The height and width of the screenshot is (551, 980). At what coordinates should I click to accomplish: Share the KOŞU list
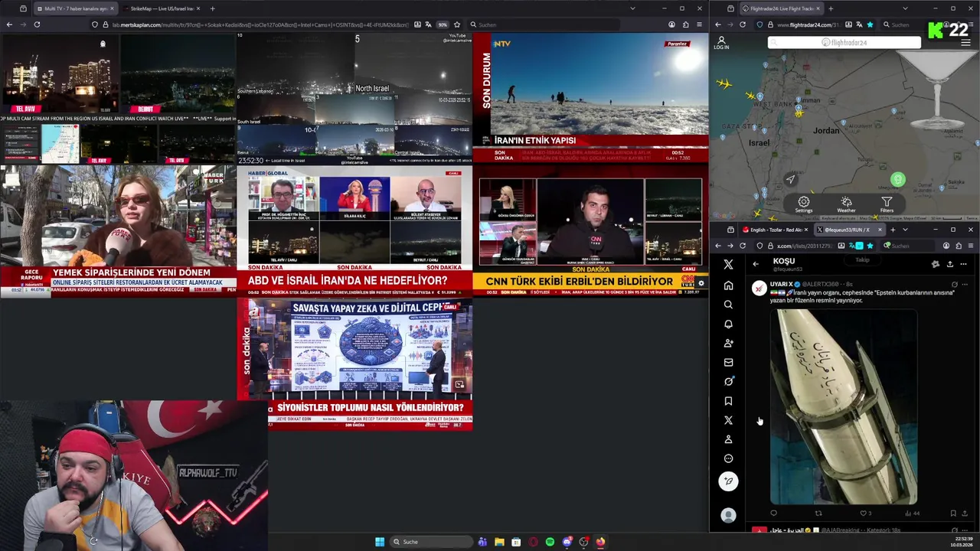tap(949, 264)
